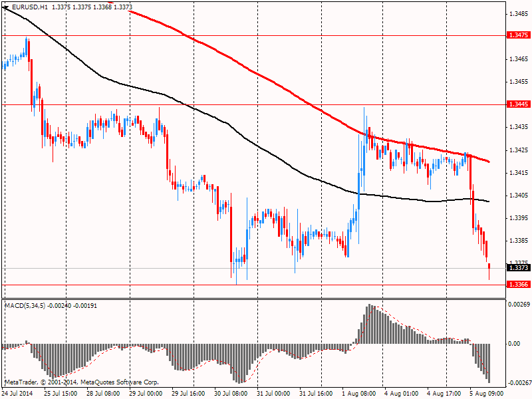
Task: Select the red 1.3366 price level tag
Action: click(518, 285)
